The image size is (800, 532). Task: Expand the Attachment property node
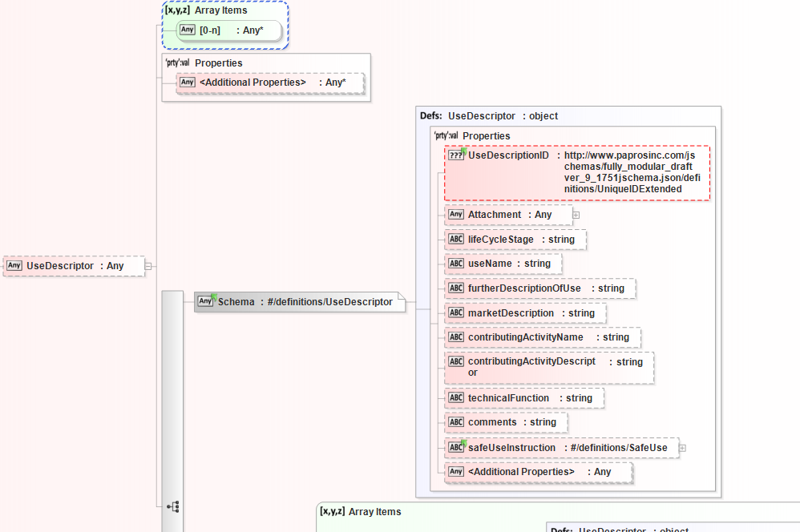[x=576, y=215]
